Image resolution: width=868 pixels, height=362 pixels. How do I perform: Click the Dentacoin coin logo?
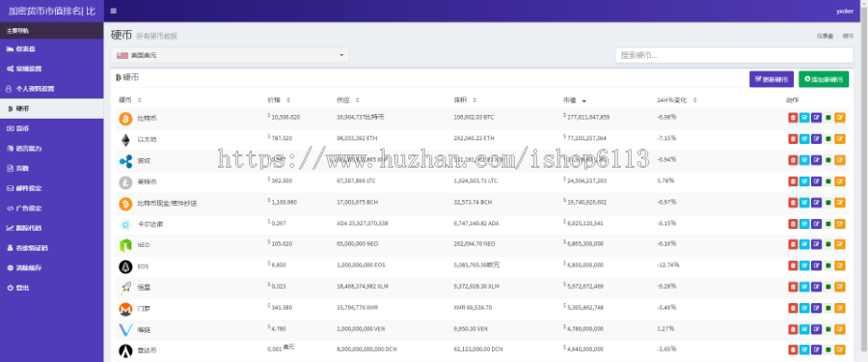pos(125,351)
